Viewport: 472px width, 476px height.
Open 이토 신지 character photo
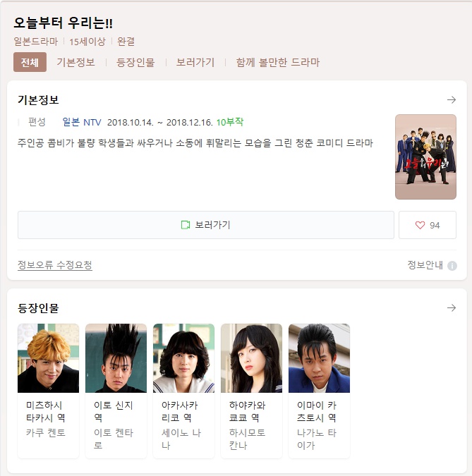116,358
